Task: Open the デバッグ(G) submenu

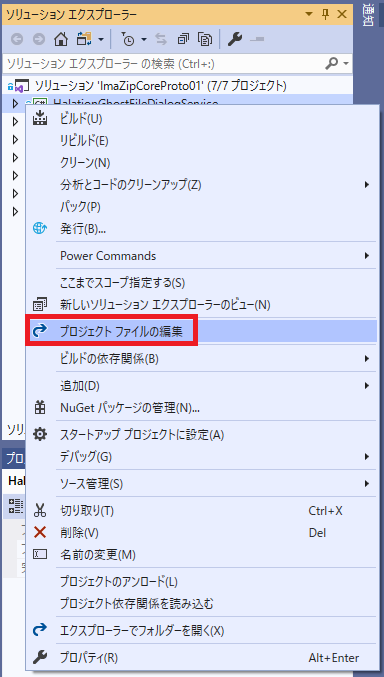Action: 201,456
